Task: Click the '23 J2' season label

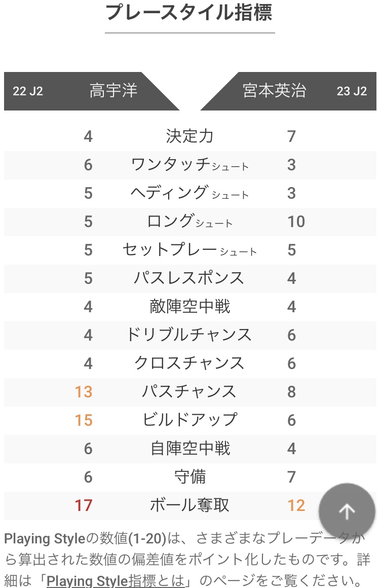Action: tap(352, 91)
